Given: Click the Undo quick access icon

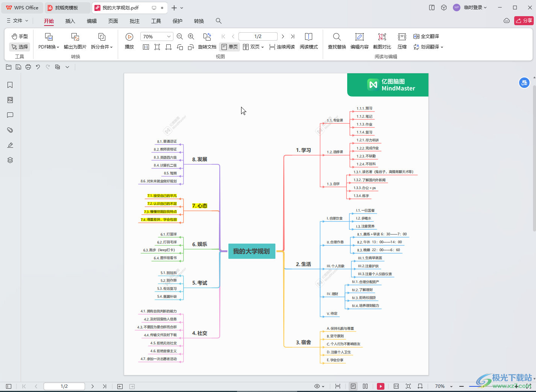Looking at the screenshot, I should [x=38, y=67].
